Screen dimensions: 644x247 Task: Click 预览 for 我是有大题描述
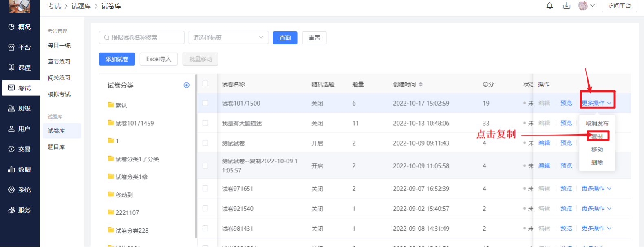tap(566, 123)
